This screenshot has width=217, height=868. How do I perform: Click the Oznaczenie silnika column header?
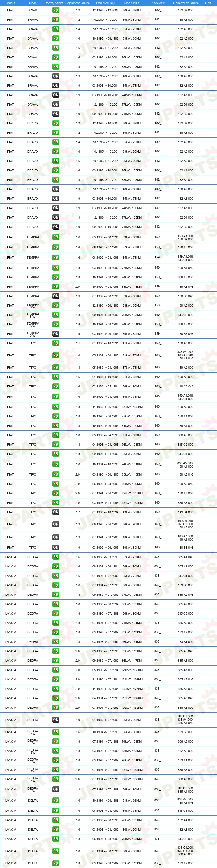186,3
